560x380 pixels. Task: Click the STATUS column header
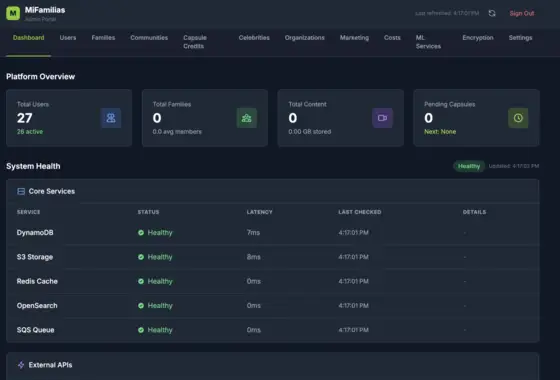(x=149, y=212)
